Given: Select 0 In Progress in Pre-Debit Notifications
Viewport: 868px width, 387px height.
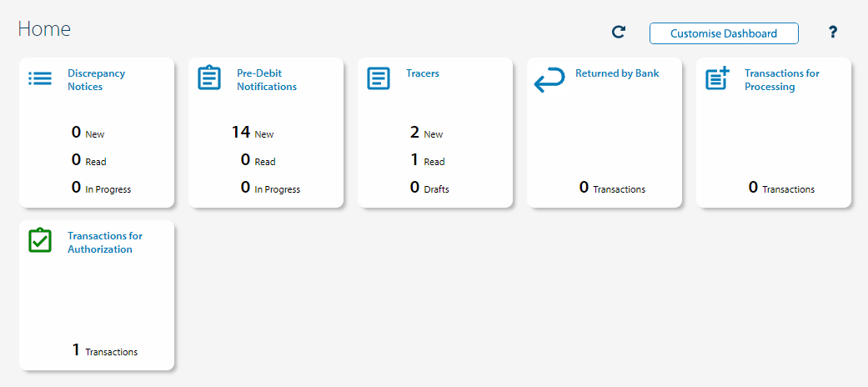Looking at the screenshot, I should [270, 188].
